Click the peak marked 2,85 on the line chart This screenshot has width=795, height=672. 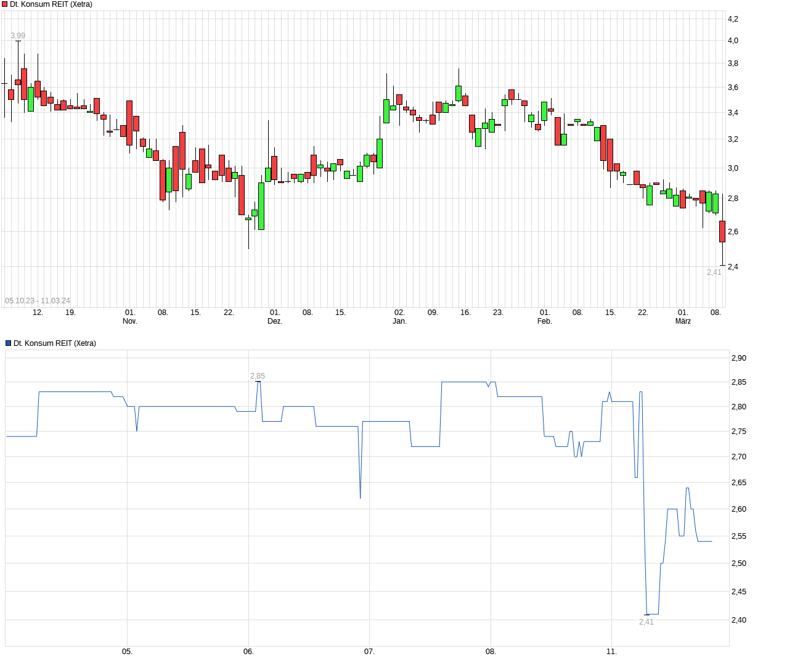(x=258, y=383)
